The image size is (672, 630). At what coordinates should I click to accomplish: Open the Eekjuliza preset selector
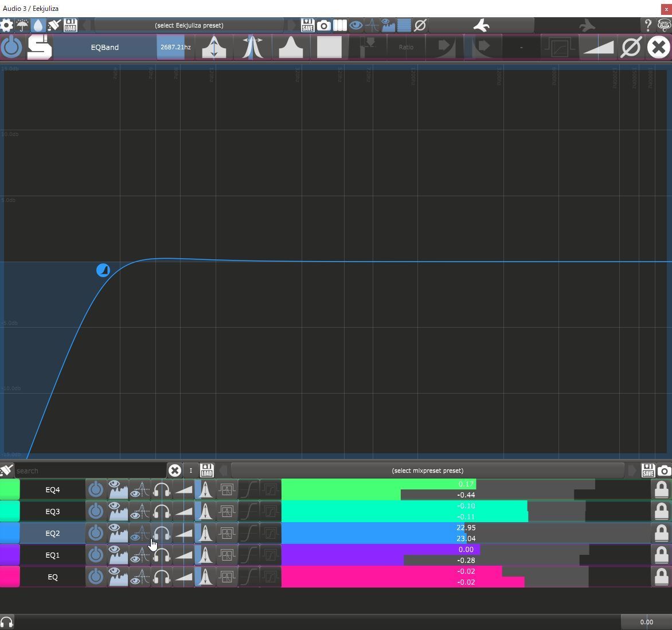(189, 25)
